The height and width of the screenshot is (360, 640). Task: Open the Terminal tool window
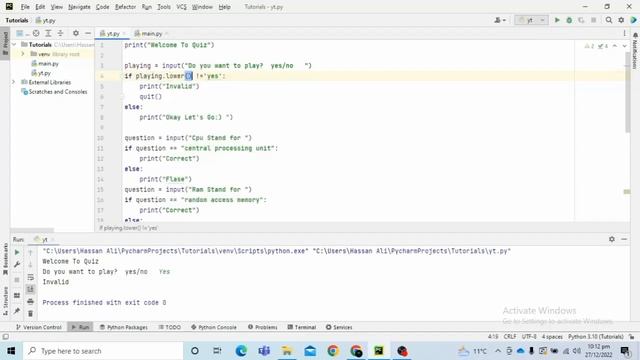pyautogui.click(x=302, y=327)
